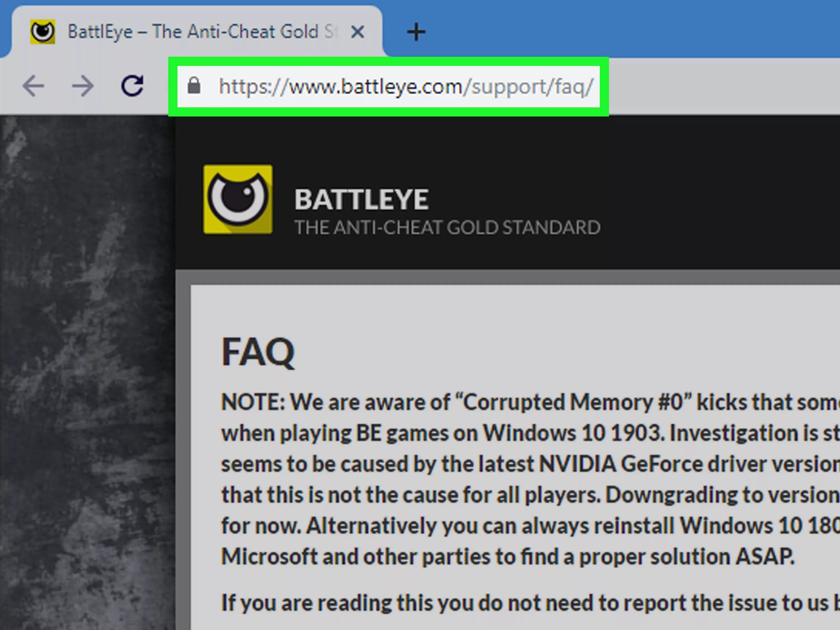Viewport: 840px width, 630px height.
Task: Click the line 'If you are reading this'
Action: click(531, 603)
